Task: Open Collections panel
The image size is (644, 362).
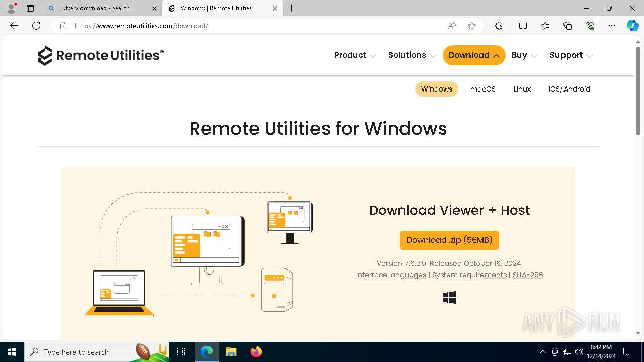Action: (x=568, y=26)
